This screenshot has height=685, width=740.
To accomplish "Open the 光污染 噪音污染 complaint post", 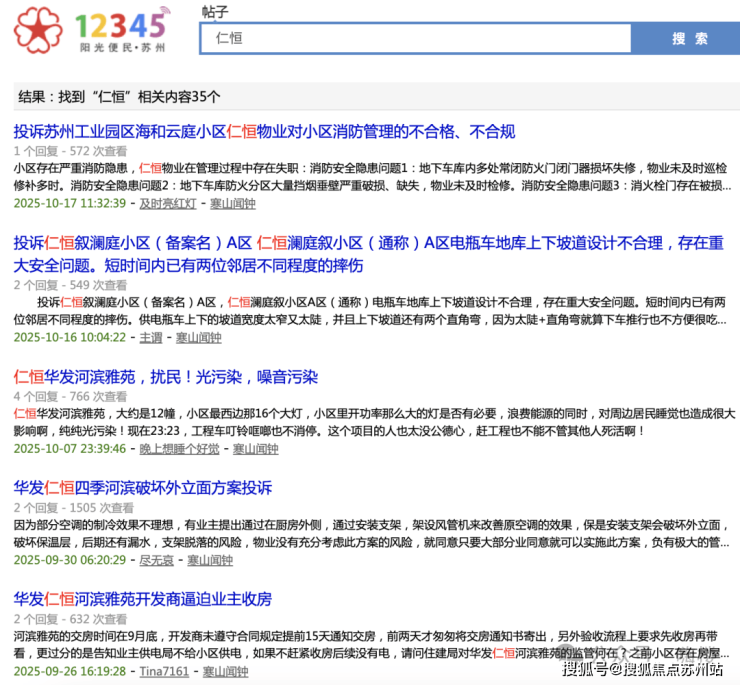I will point(165,377).
